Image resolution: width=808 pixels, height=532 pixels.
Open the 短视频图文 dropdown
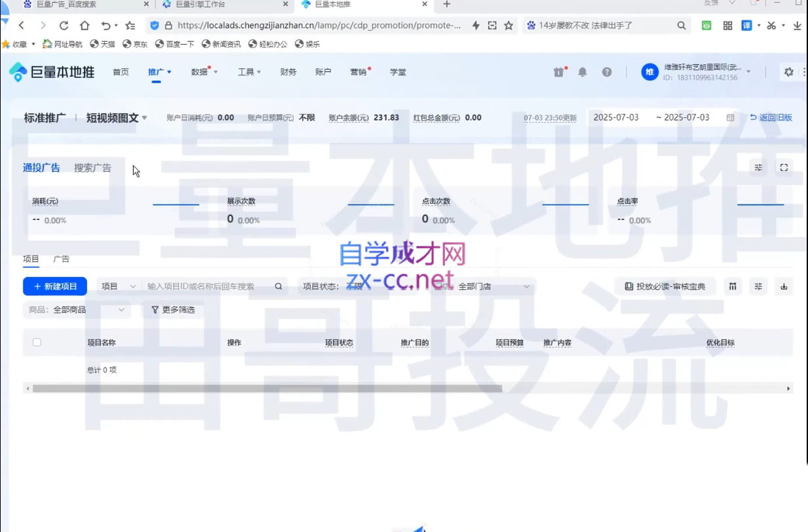[117, 118]
